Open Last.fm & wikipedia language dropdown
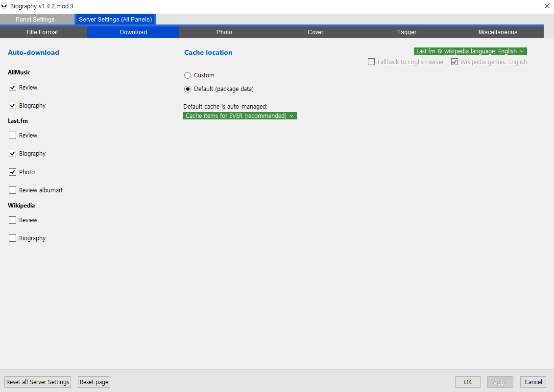 point(470,51)
